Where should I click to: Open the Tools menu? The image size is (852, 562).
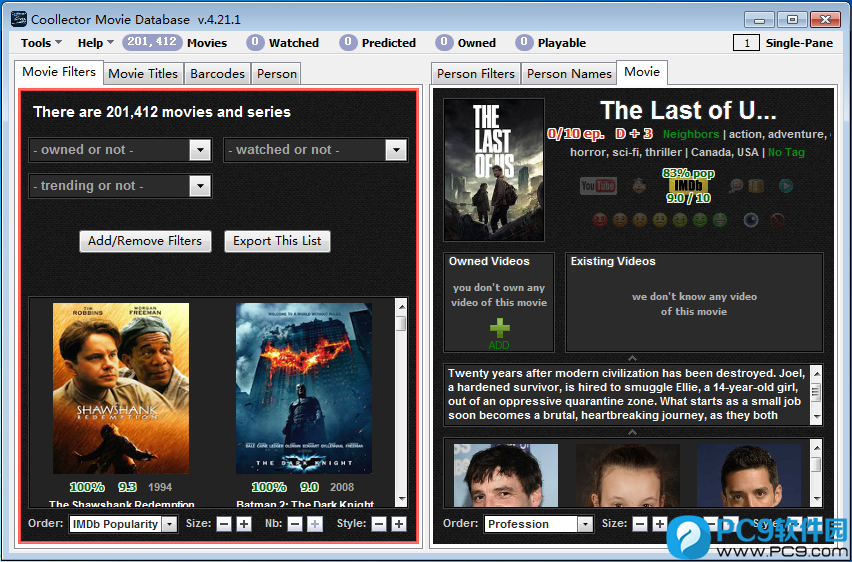[x=41, y=43]
